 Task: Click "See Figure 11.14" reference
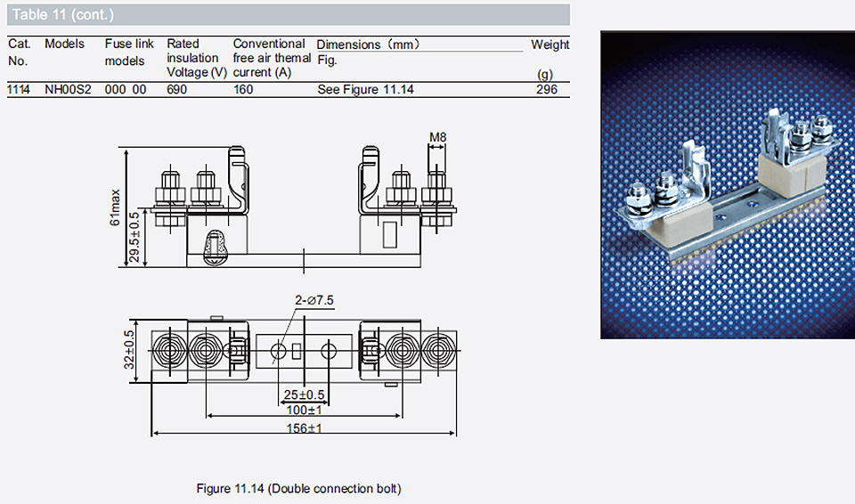[x=365, y=89]
